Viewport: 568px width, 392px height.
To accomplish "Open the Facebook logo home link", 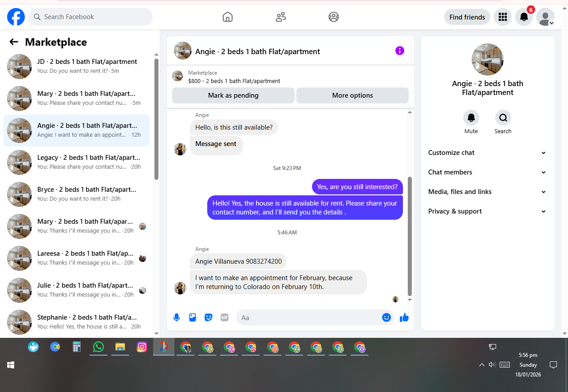I will click(16, 17).
